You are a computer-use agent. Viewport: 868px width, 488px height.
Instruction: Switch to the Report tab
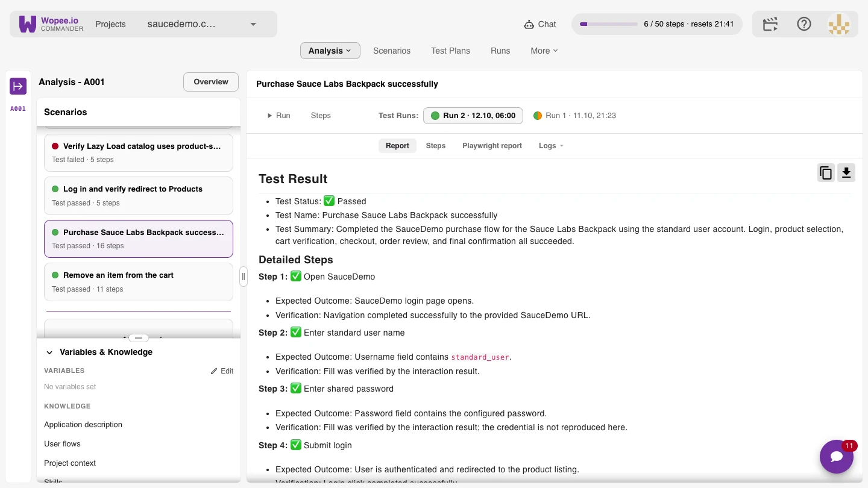coord(397,146)
